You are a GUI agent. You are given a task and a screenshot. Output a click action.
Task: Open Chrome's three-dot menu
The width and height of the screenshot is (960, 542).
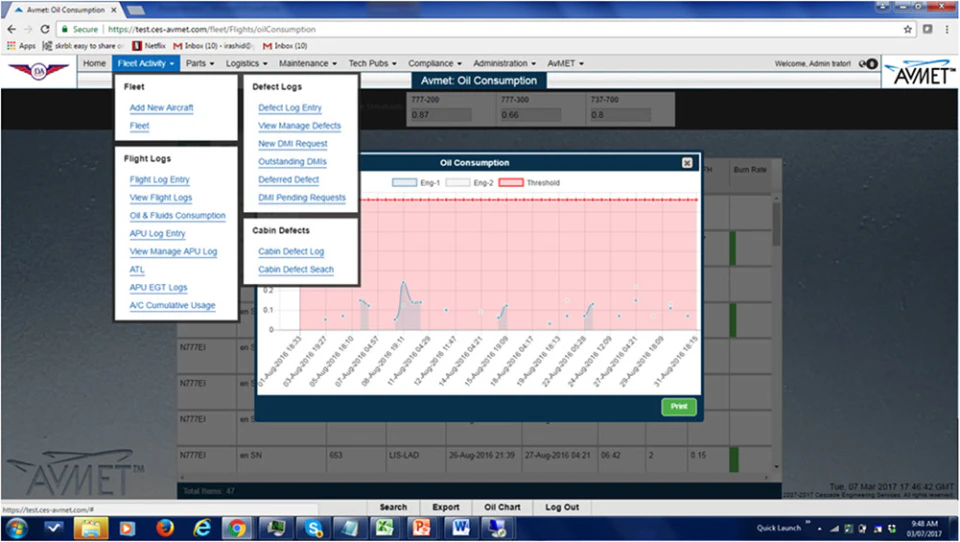pyautogui.click(x=947, y=29)
